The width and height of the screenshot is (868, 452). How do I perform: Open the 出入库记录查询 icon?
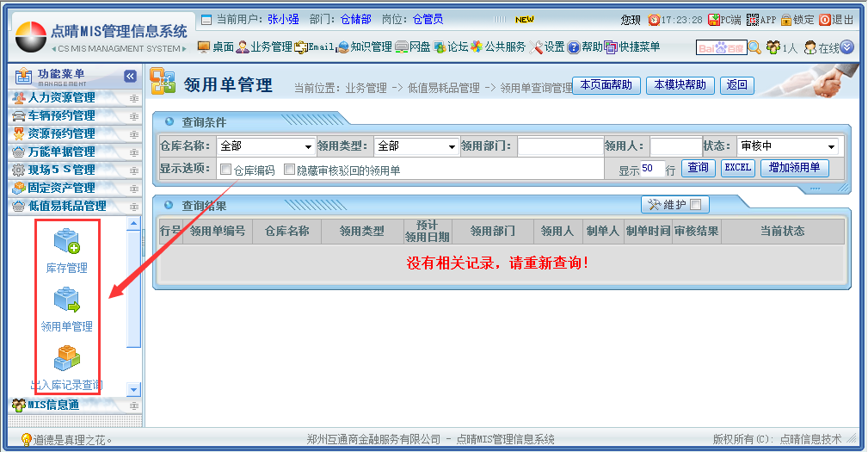66,359
